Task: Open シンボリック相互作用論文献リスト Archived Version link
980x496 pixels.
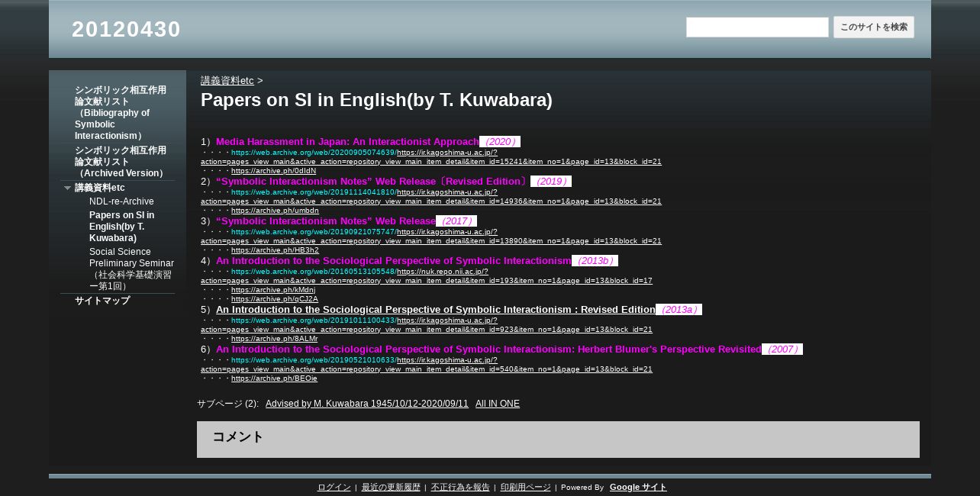Action: (x=121, y=162)
